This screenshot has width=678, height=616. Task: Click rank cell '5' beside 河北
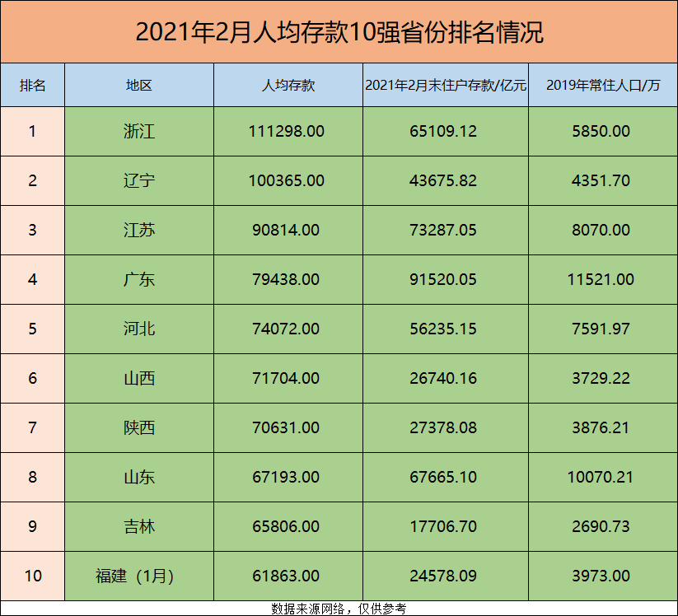32,329
